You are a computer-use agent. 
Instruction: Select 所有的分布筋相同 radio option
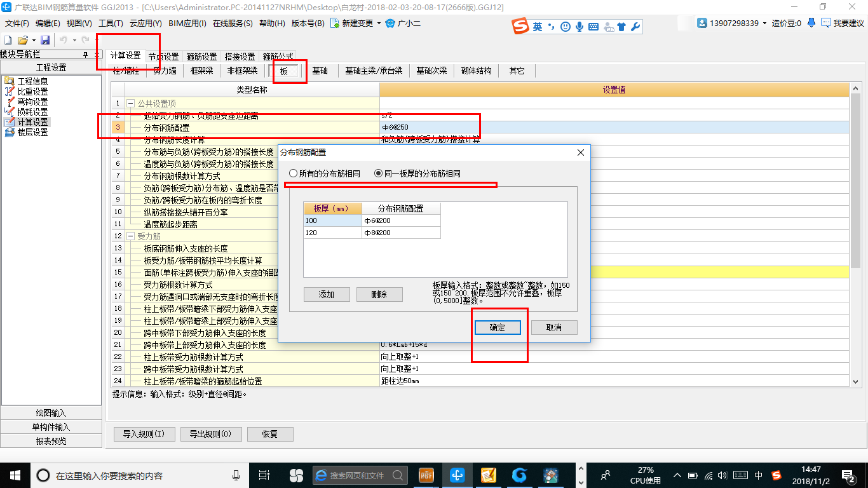[x=325, y=173]
